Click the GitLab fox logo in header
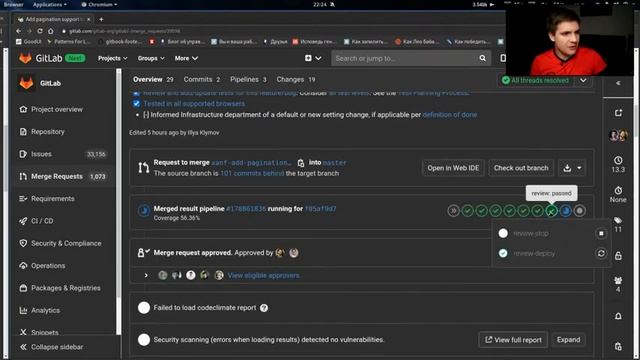The height and width of the screenshot is (360, 640). tap(25, 58)
